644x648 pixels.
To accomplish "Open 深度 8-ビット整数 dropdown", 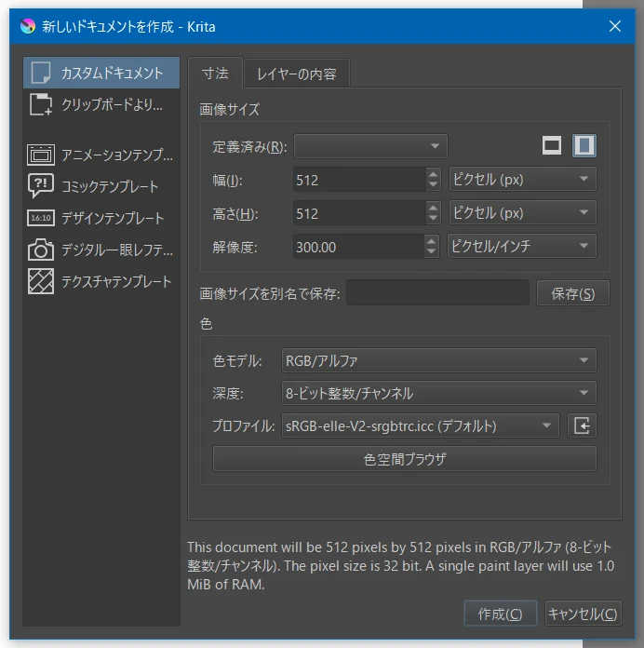I will click(x=438, y=393).
